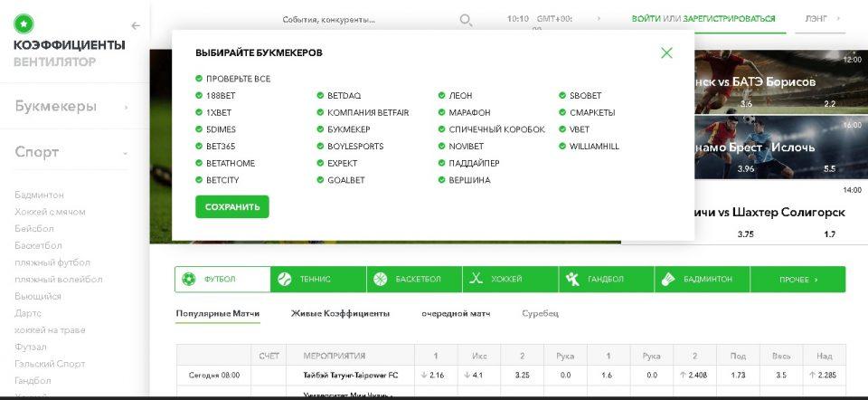Open the ПРОЧЕЕ sports dropdown
The width and height of the screenshot is (868, 400).
point(797,279)
